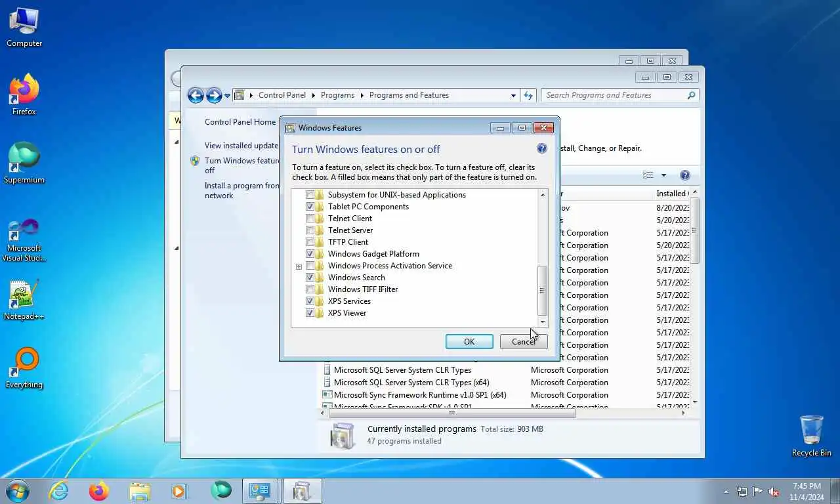
Task: Click OK in Windows Features dialog
Action: [x=469, y=342]
